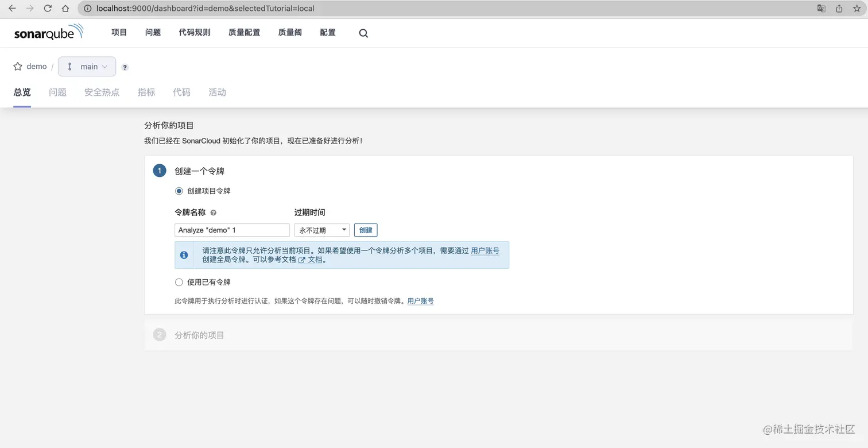Open the browser home page
This screenshot has width=868, height=448.
[x=65, y=9]
